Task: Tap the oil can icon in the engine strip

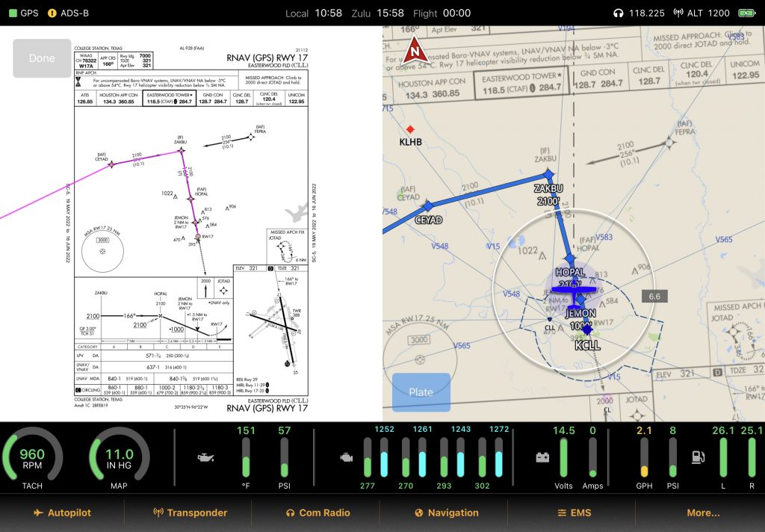Action: tap(205, 457)
